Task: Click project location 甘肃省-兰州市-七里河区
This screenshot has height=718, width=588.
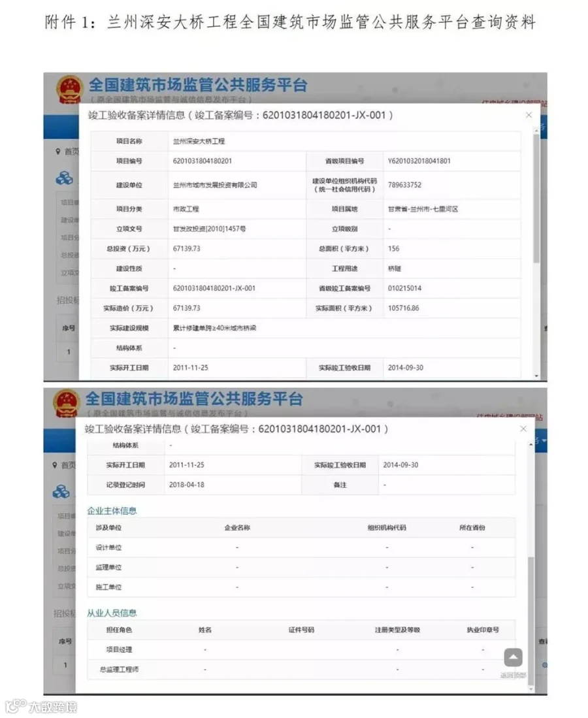Action: pyautogui.click(x=423, y=209)
